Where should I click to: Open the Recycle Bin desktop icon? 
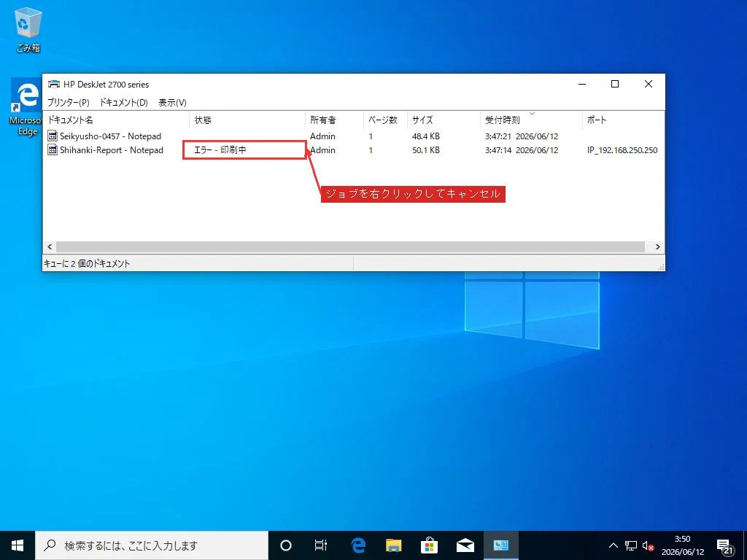tap(28, 30)
